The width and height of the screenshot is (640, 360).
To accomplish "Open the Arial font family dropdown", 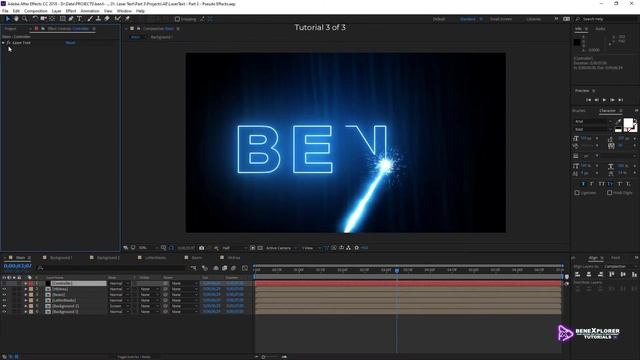I will [593, 121].
